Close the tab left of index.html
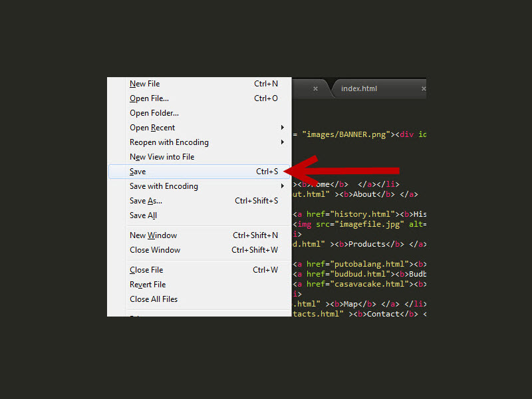 [315, 88]
